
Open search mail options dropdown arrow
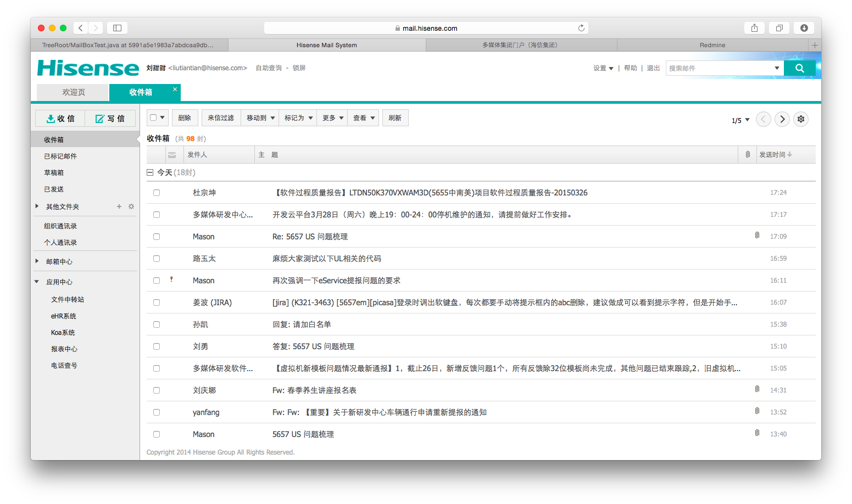(777, 68)
